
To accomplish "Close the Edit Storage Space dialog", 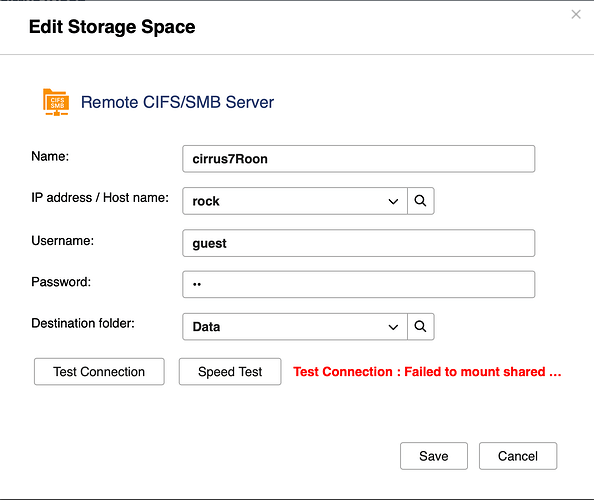I will [x=576, y=14].
